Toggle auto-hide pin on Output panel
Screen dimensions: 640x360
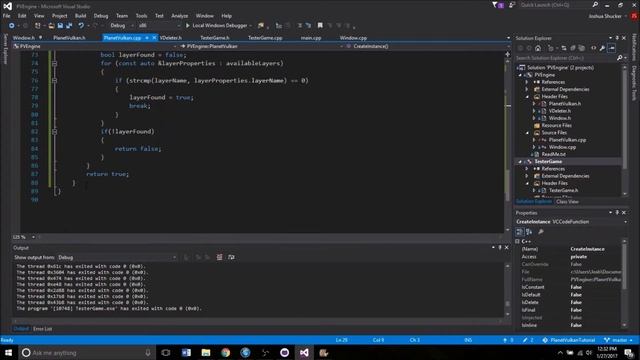(500, 247)
